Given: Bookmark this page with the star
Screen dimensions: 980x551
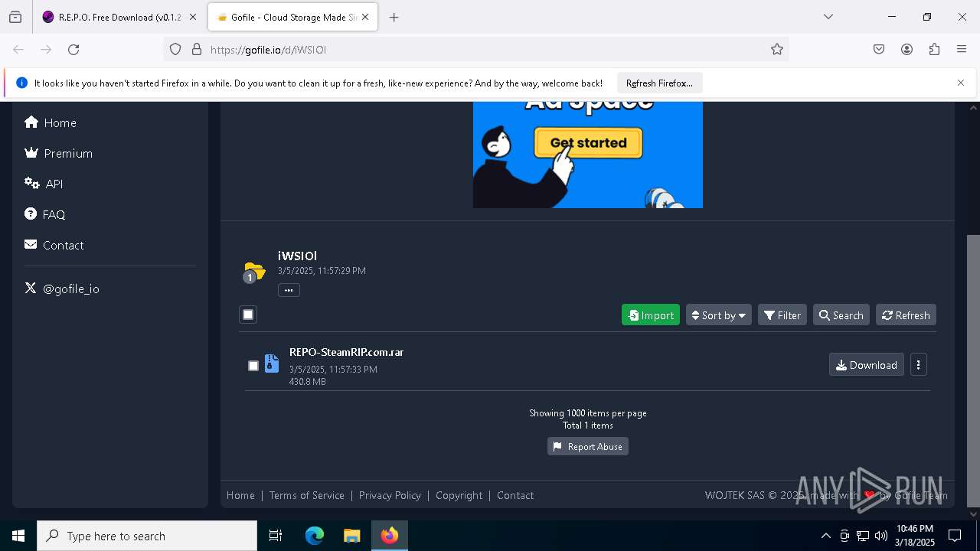Looking at the screenshot, I should 777,50.
